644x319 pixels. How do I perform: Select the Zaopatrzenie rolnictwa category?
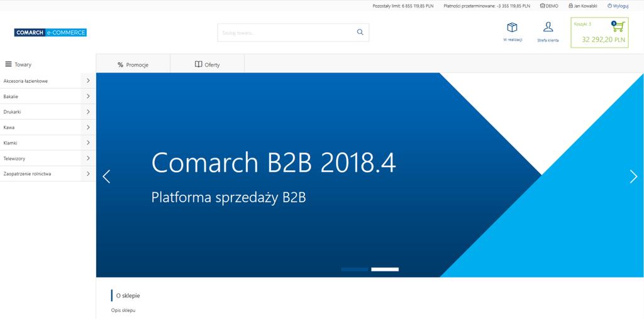click(x=27, y=174)
